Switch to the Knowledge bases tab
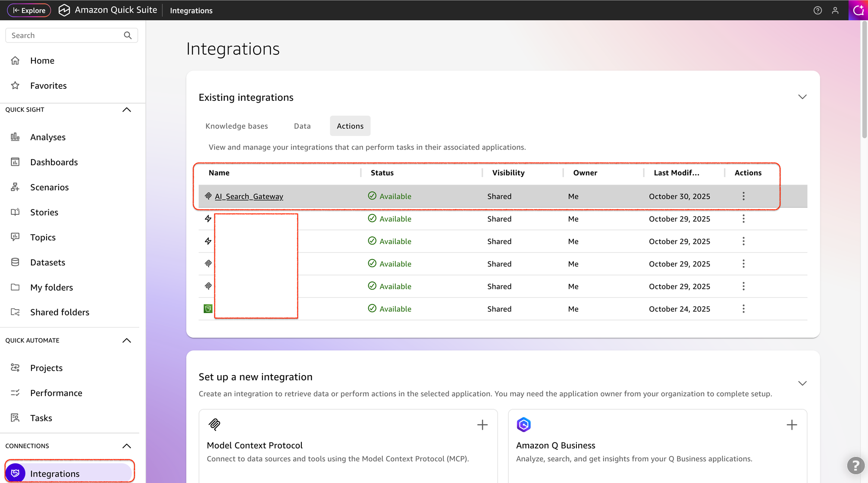Image resolution: width=868 pixels, height=483 pixels. 236,126
